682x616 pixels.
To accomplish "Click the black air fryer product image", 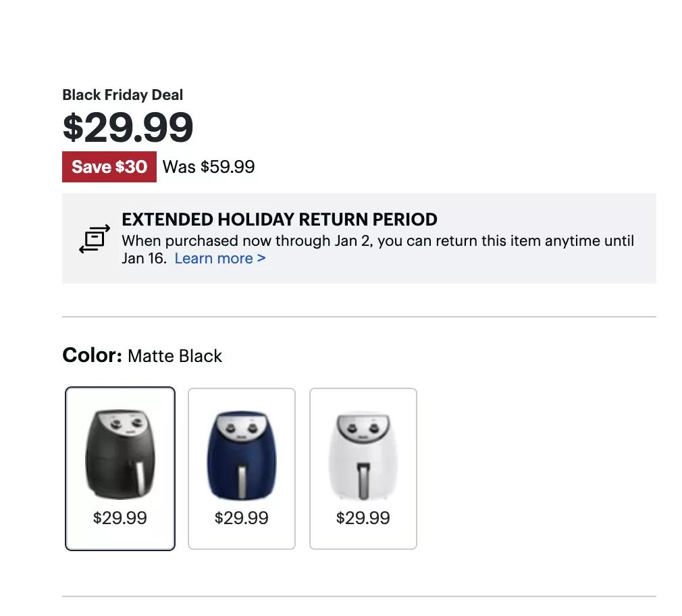I will point(120,454).
